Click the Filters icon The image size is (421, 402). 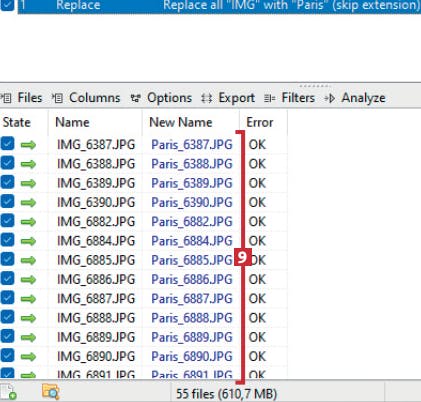pos(269,98)
